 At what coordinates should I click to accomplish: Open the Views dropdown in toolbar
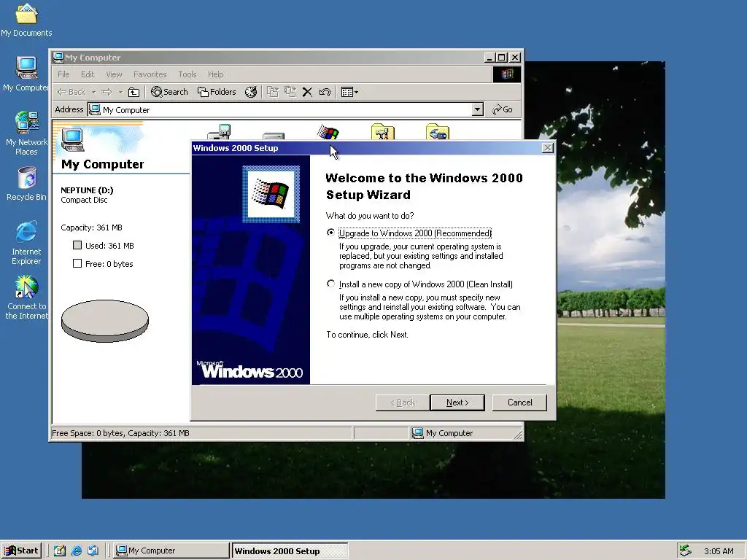pos(349,92)
